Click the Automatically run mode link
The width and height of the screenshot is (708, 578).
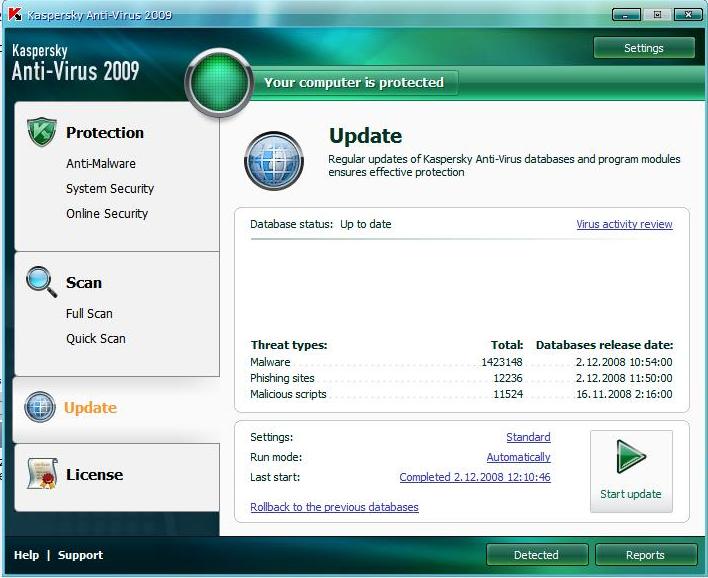[518, 457]
